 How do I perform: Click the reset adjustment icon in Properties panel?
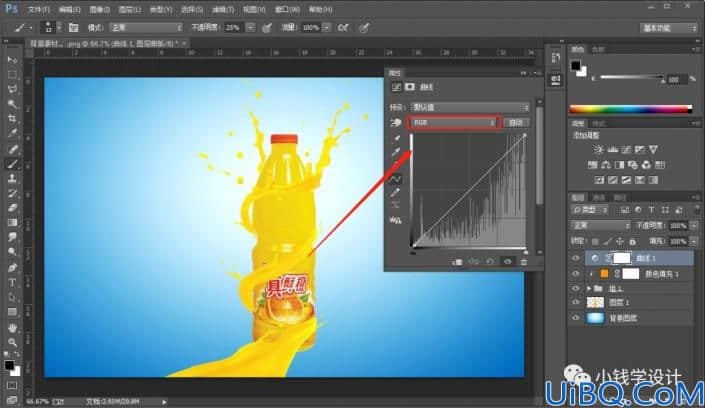click(490, 262)
